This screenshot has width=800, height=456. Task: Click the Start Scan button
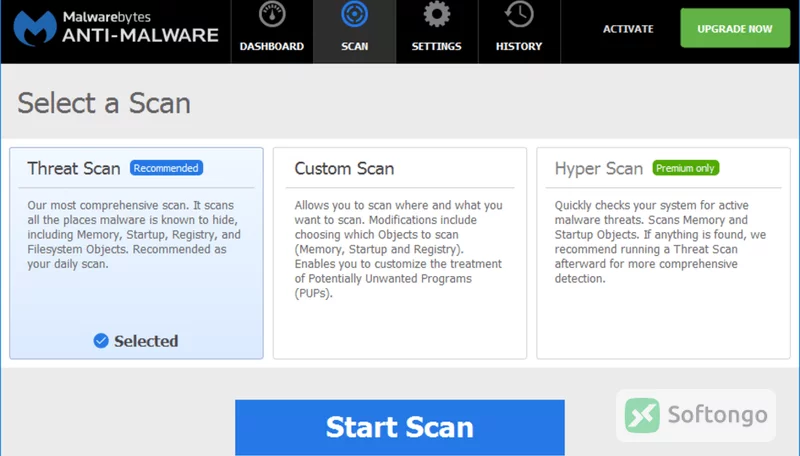tap(399, 427)
